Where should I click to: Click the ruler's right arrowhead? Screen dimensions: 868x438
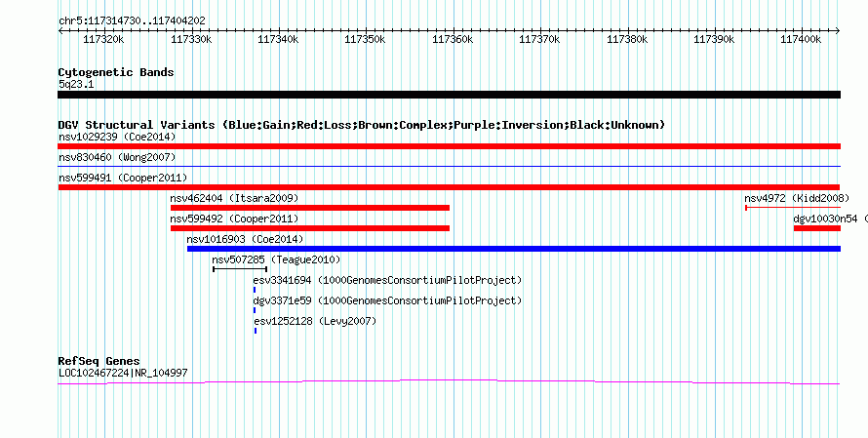click(838, 31)
